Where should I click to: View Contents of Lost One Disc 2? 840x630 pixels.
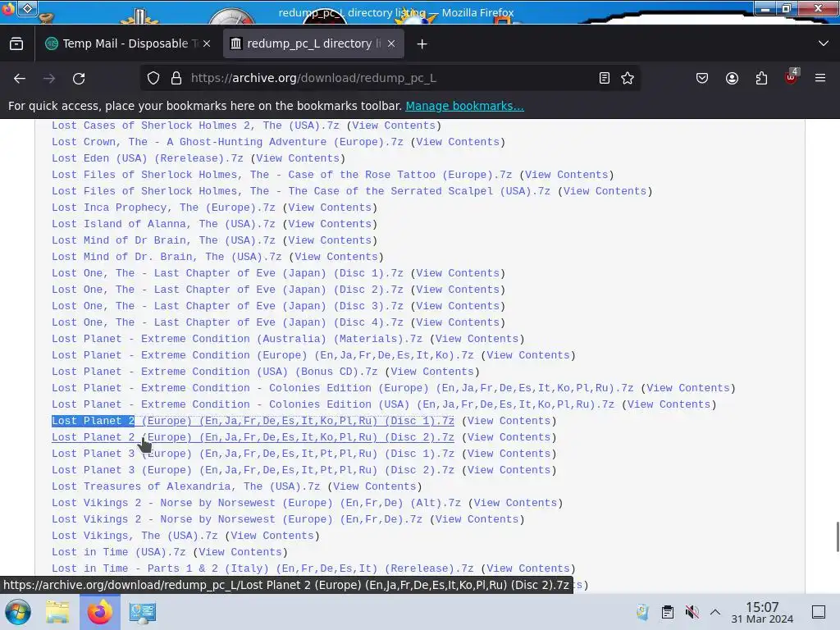coord(458,290)
